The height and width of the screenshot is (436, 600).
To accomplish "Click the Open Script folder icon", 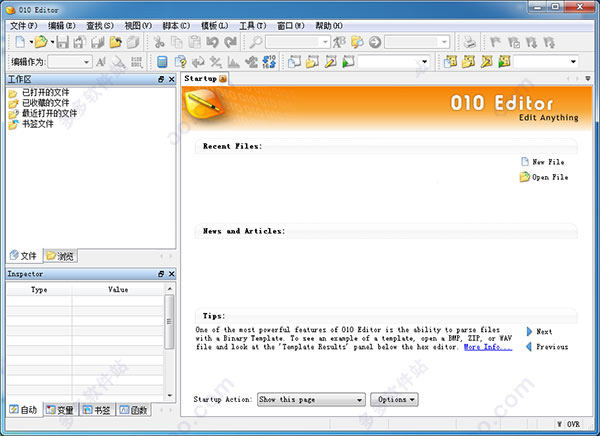I will click(x=312, y=62).
